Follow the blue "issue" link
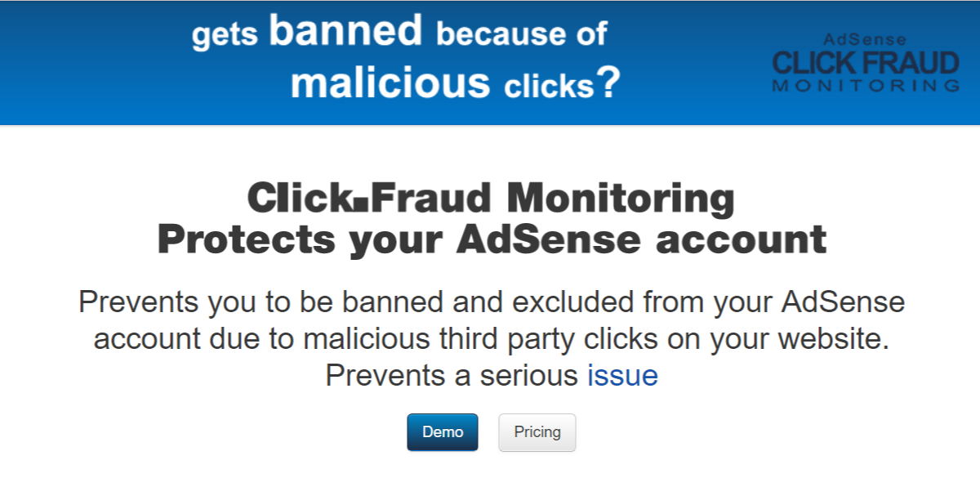This screenshot has height=478, width=980. 622,375
